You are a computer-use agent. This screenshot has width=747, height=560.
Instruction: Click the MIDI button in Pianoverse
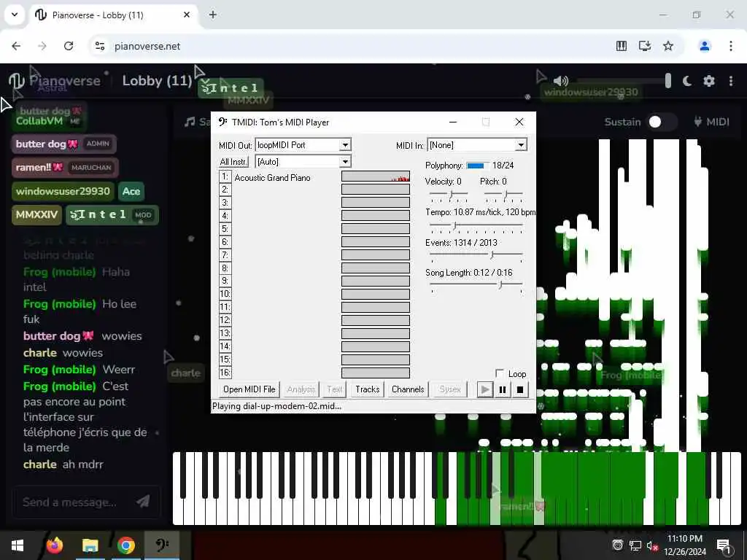coord(712,122)
